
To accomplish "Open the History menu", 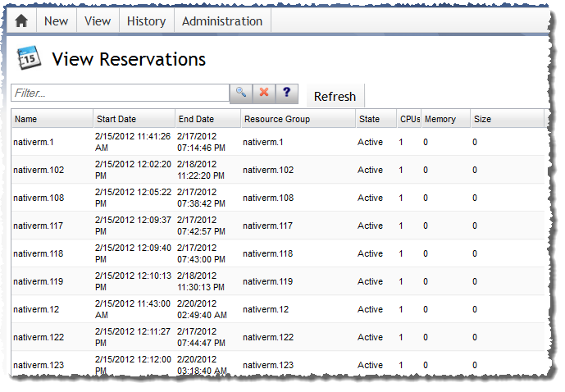I will pyautogui.click(x=146, y=21).
